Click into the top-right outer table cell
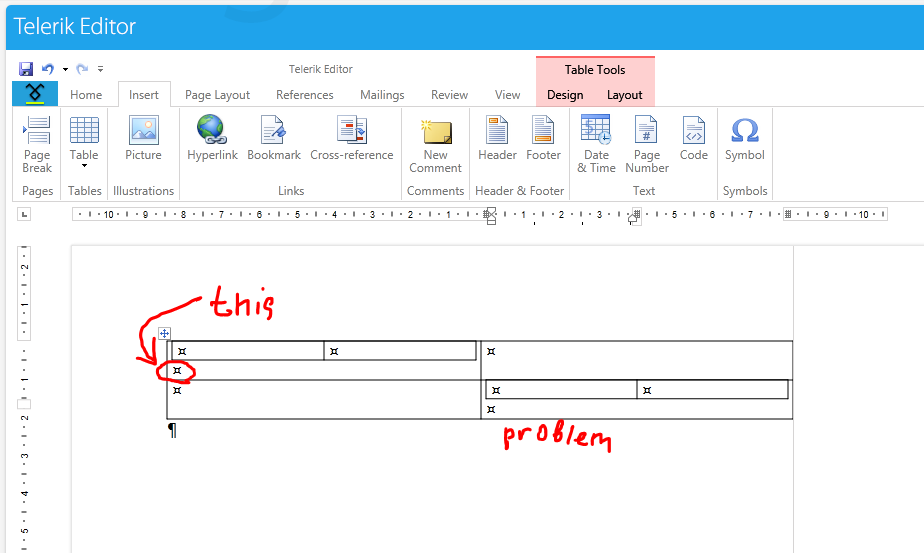924x553 pixels. tap(636, 360)
